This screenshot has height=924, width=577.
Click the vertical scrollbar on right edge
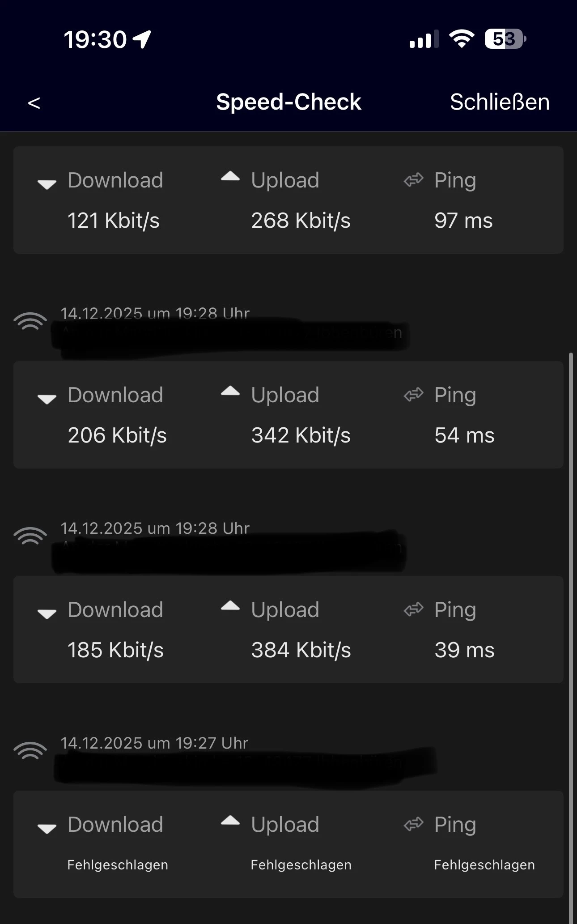point(571,626)
